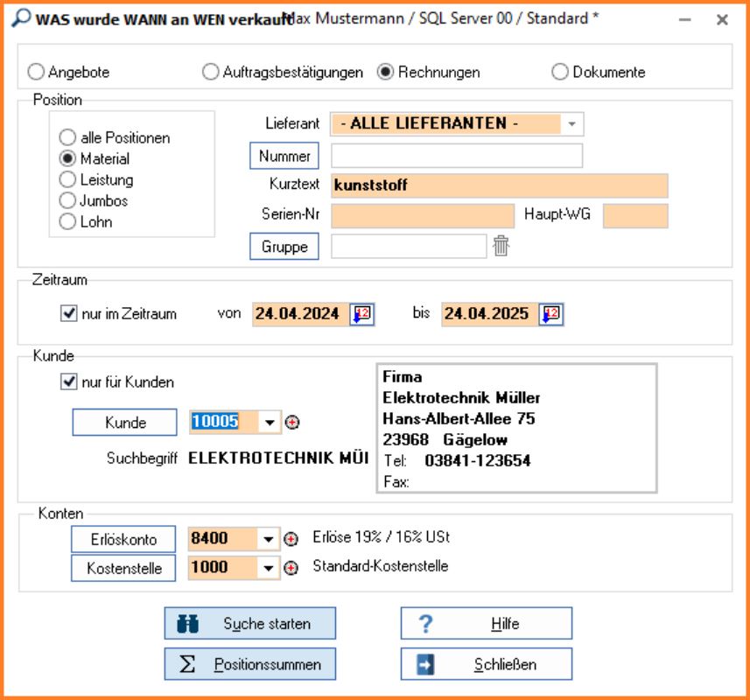Screen dimensions: 750x700
Task: Expand the Lieferant dropdown list
Action: coord(571,124)
